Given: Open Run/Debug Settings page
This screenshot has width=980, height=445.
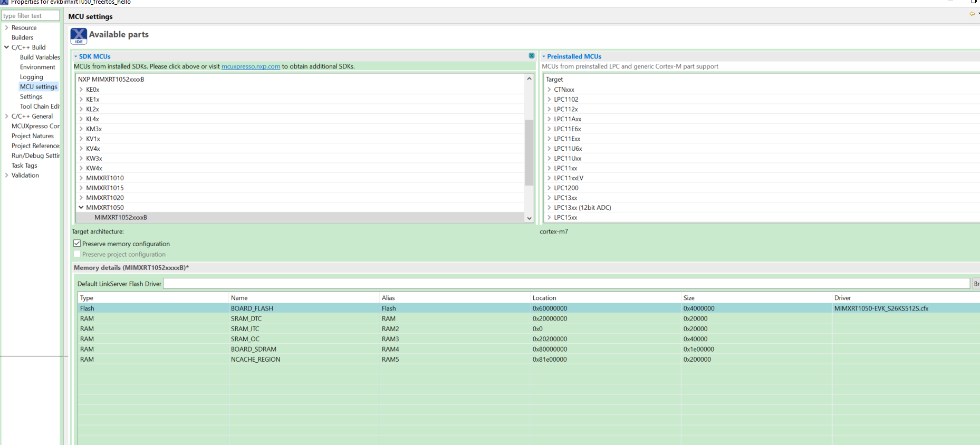Looking at the screenshot, I should point(35,156).
